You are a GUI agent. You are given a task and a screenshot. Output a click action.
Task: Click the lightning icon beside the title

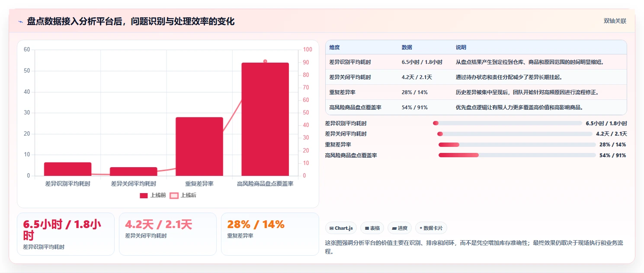pyautogui.click(x=20, y=22)
